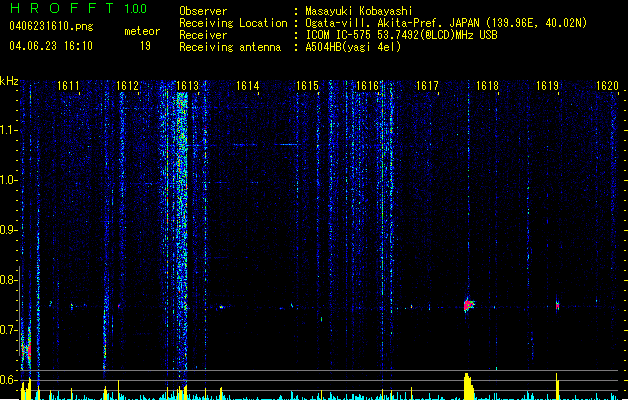Click the kHz axis unit label
Viewport: 629px width, 400px height.
coord(9,81)
